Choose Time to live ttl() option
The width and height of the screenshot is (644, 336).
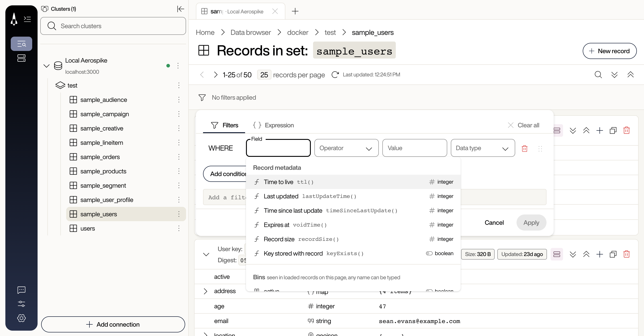tap(353, 182)
